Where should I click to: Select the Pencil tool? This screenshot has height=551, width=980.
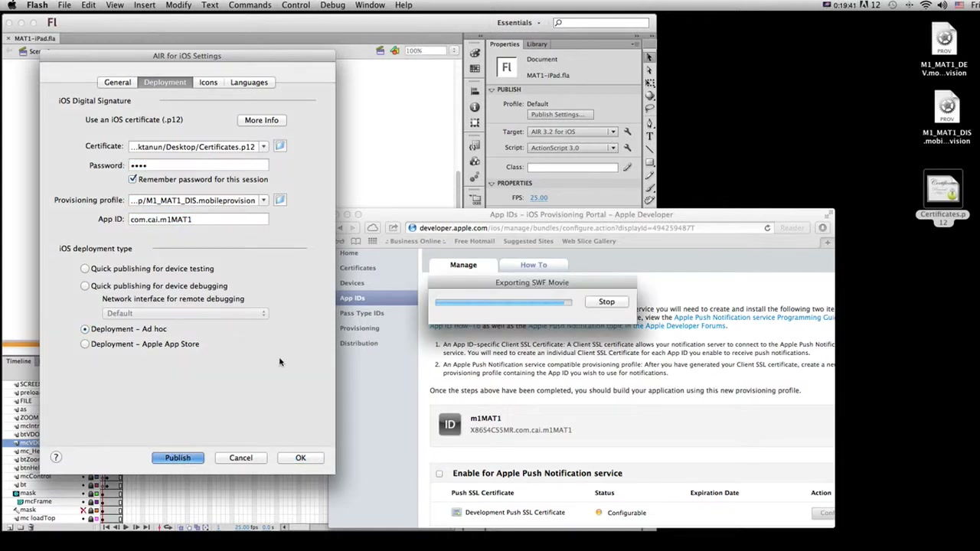[x=649, y=175]
